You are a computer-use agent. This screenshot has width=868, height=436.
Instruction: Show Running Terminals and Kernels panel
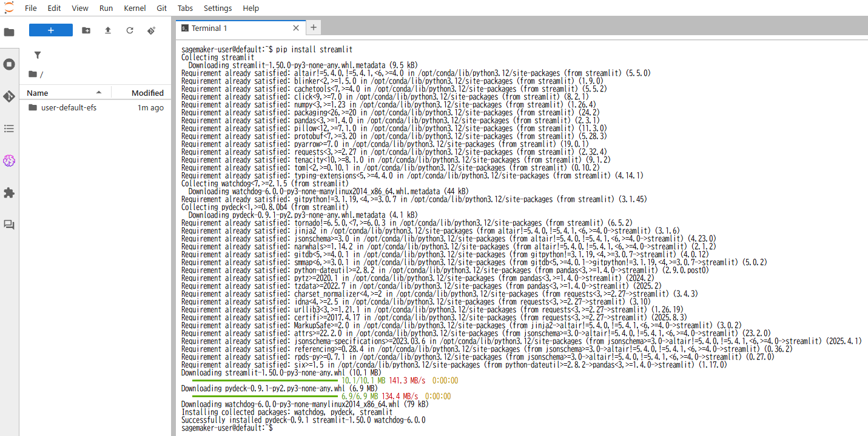pos(9,64)
